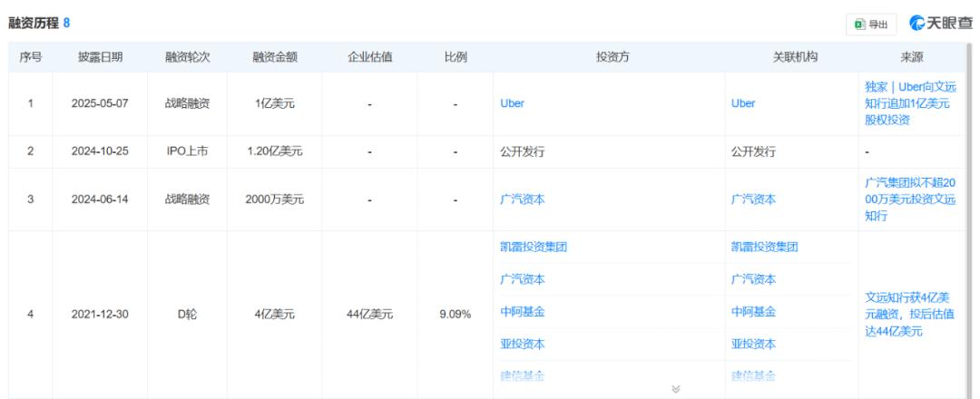Image resolution: width=980 pixels, height=399 pixels.
Task: Click the 天眼查 logo
Action: click(941, 24)
